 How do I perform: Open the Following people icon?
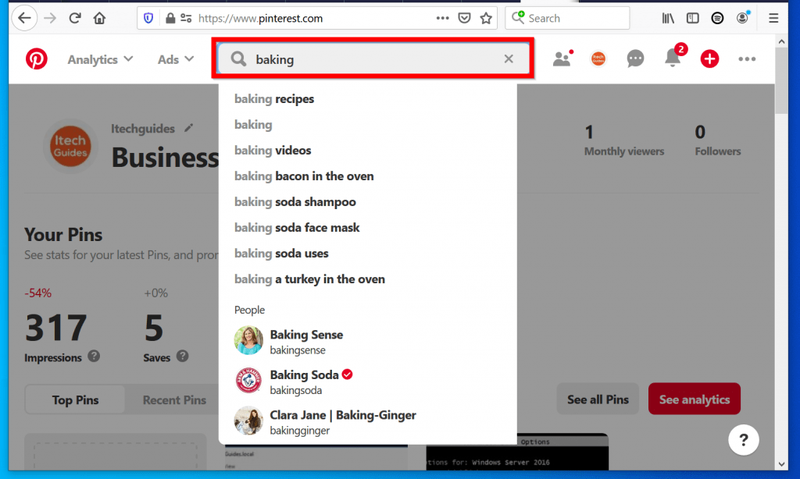point(563,59)
